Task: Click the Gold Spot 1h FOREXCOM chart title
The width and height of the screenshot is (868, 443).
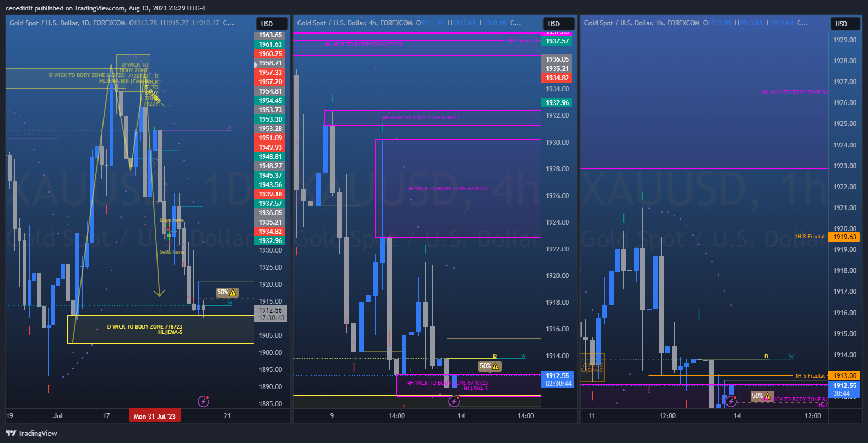Action: [642, 23]
